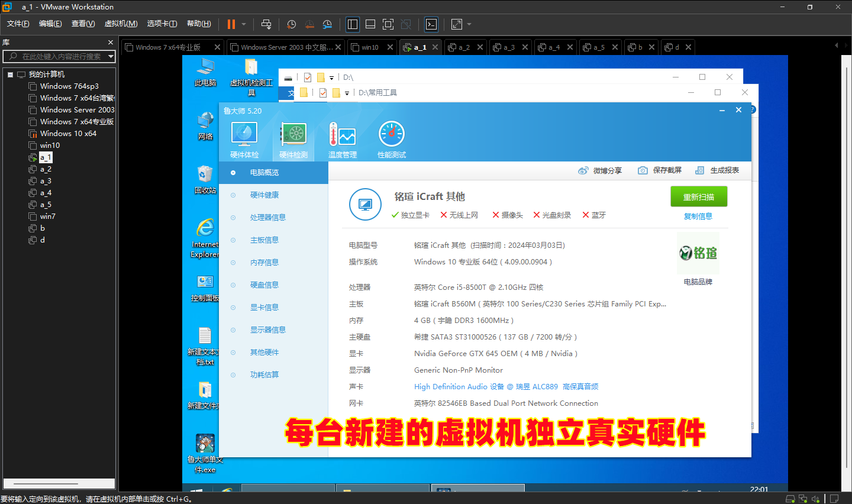Image resolution: width=852 pixels, height=504 pixels.
Task: Open the library search box dropdown arrow
Action: point(111,56)
